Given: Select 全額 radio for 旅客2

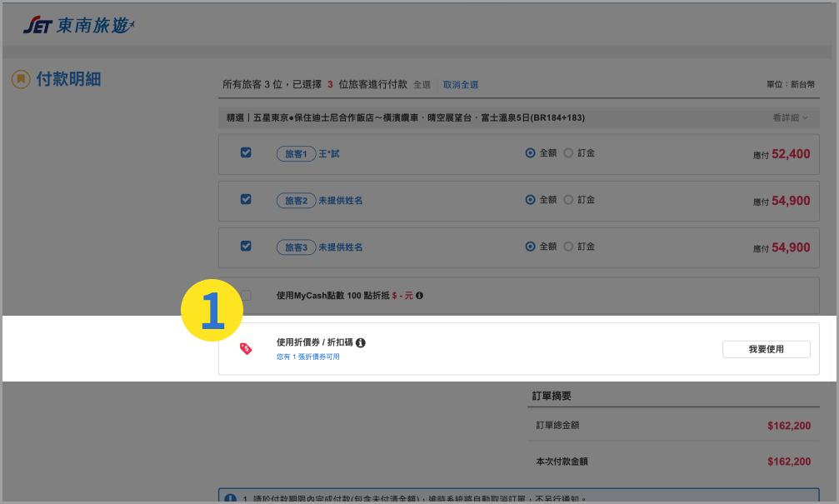Looking at the screenshot, I should point(530,200).
